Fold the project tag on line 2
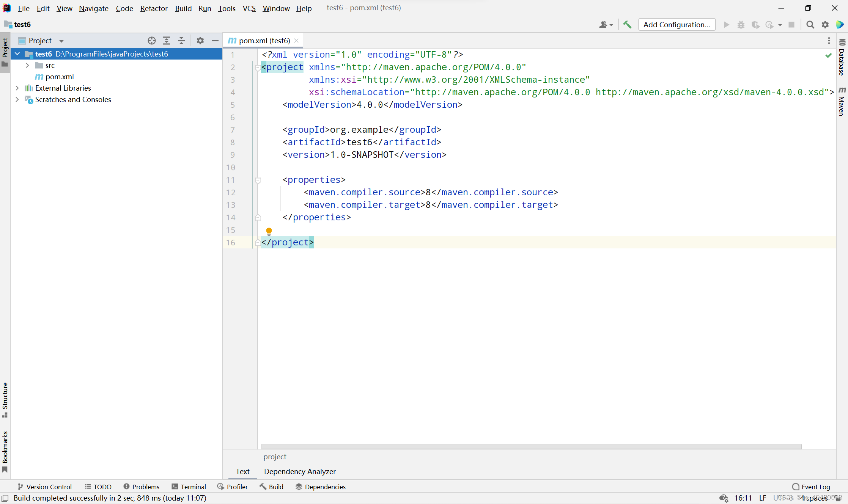 (x=258, y=68)
